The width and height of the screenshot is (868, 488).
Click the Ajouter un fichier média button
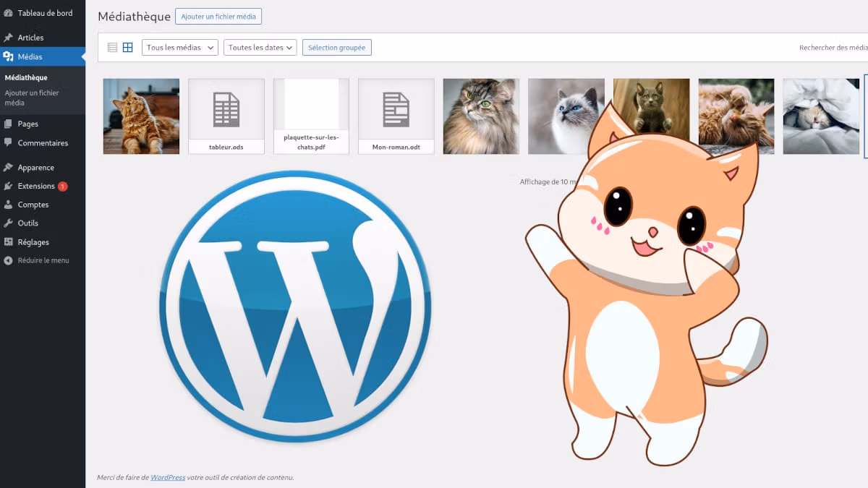tap(218, 16)
